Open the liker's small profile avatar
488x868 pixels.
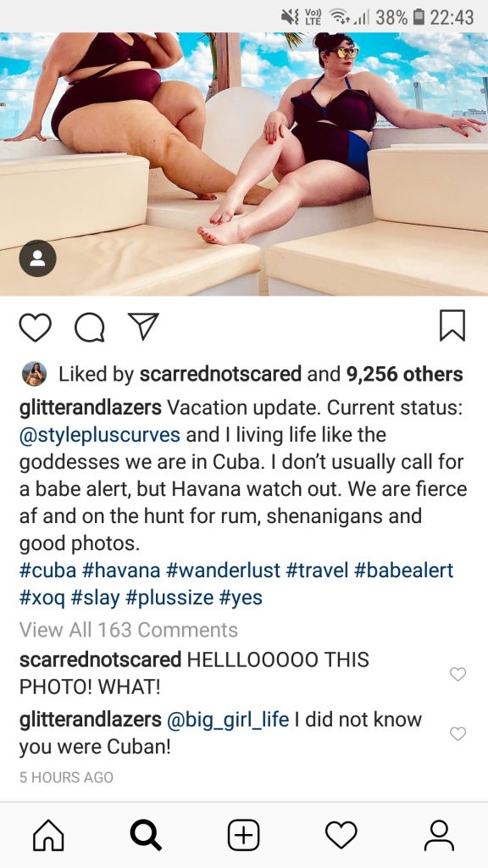(x=34, y=374)
